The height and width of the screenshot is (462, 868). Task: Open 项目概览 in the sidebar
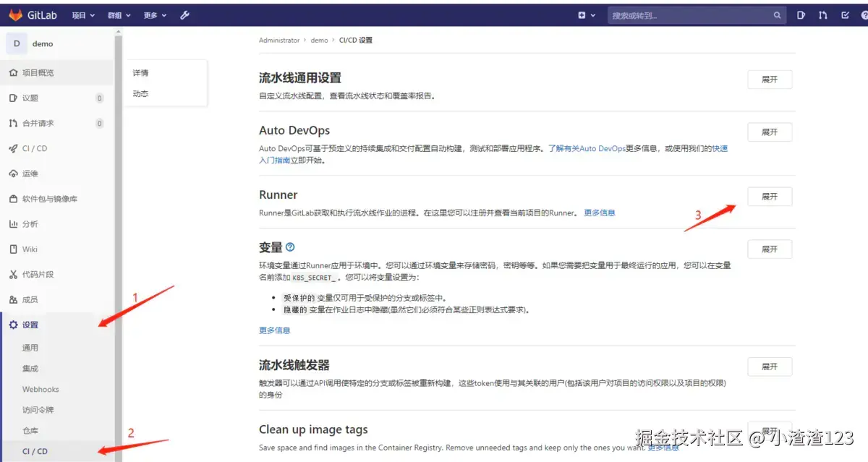57,73
